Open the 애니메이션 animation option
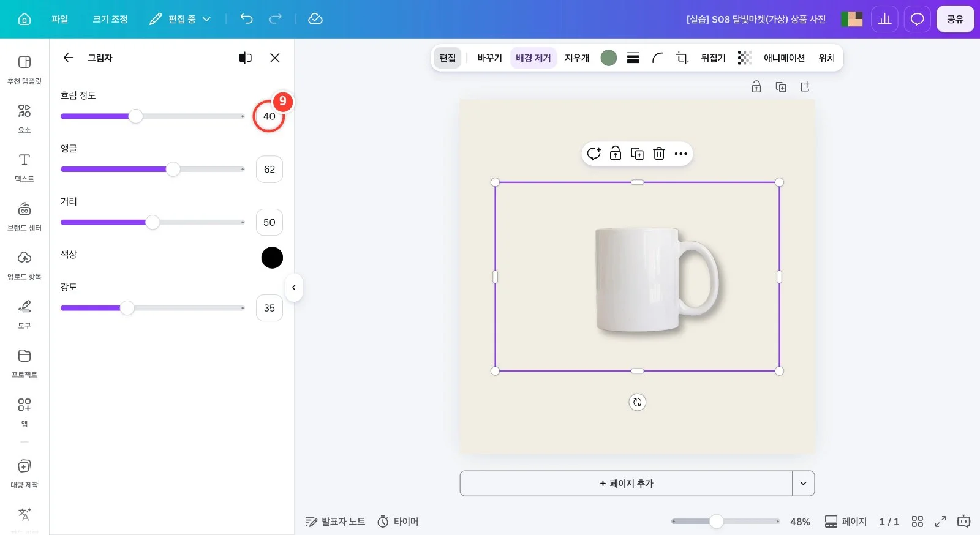The image size is (980, 535). pyautogui.click(x=784, y=58)
